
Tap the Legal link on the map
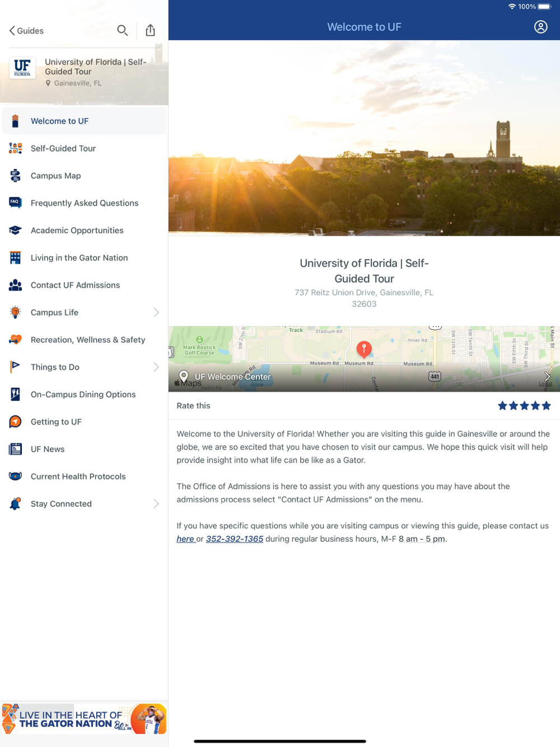point(545,384)
